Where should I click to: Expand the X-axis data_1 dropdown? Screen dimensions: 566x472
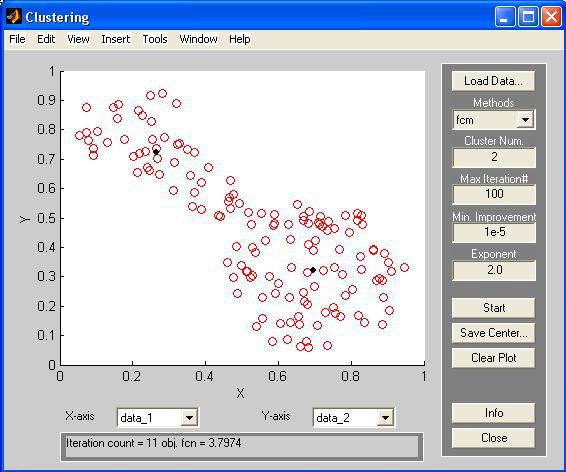pos(189,418)
